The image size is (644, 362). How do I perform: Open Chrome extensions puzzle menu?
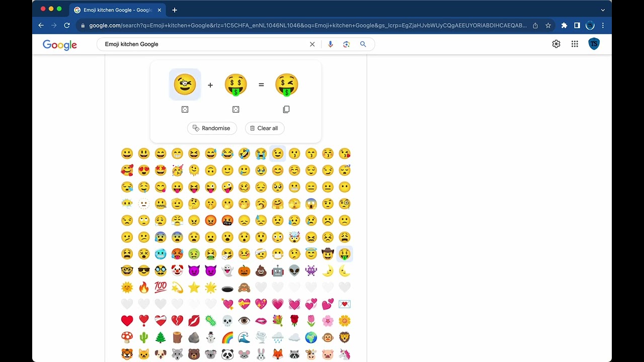tap(564, 25)
